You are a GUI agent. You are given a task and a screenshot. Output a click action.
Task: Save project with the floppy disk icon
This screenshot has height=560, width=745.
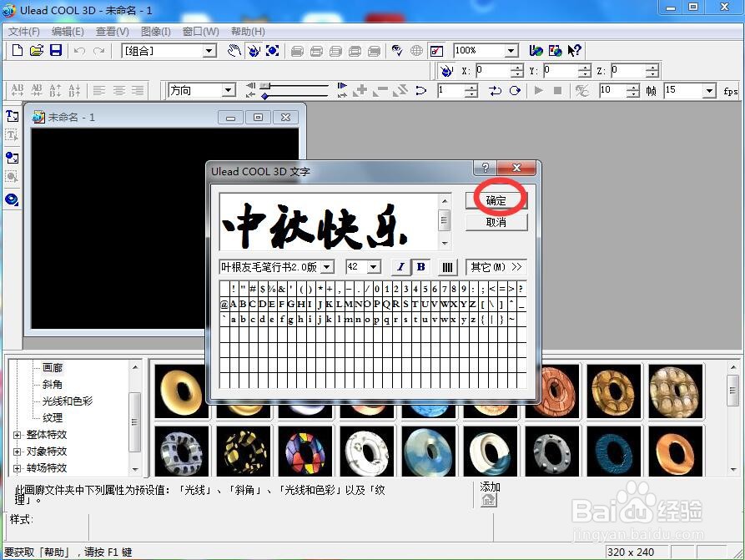56,50
